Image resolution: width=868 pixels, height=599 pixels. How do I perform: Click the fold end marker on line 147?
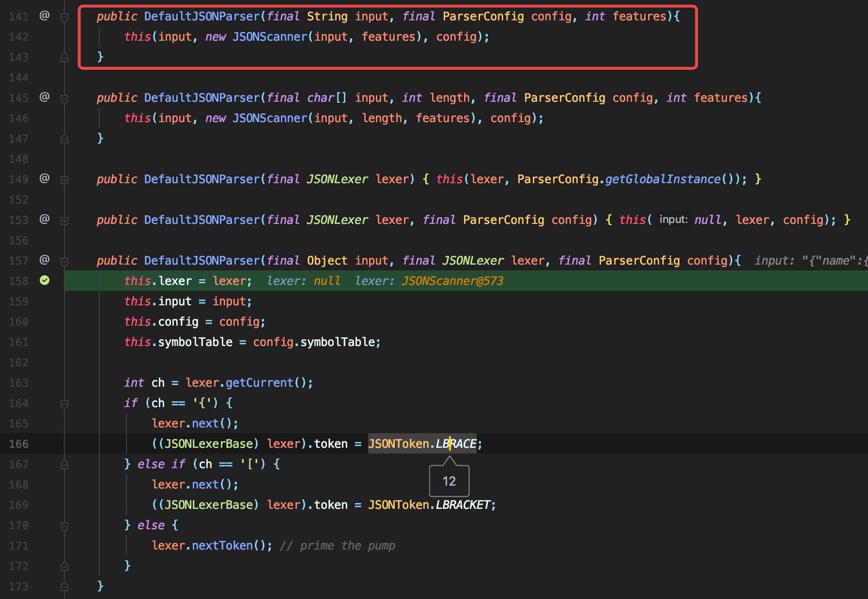[x=64, y=139]
